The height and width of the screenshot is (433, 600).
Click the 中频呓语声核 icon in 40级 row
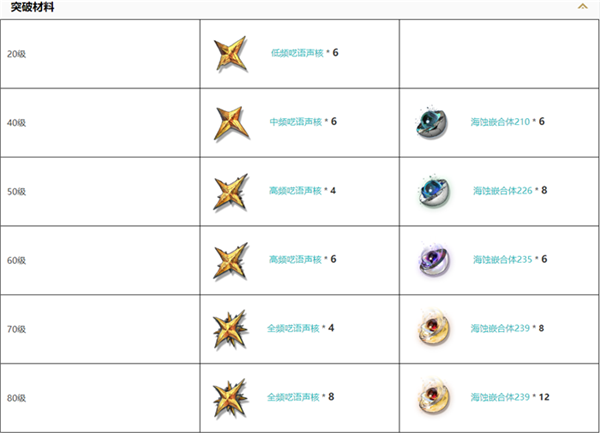point(230,122)
